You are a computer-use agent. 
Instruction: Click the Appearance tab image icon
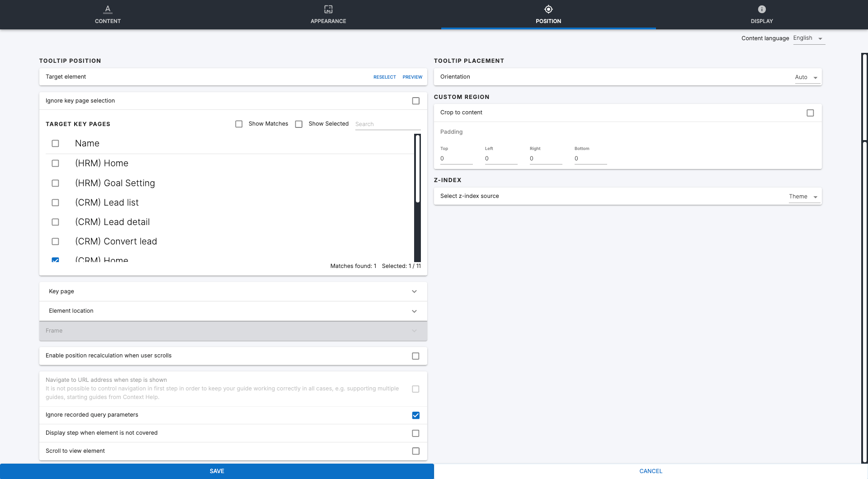coord(328,9)
